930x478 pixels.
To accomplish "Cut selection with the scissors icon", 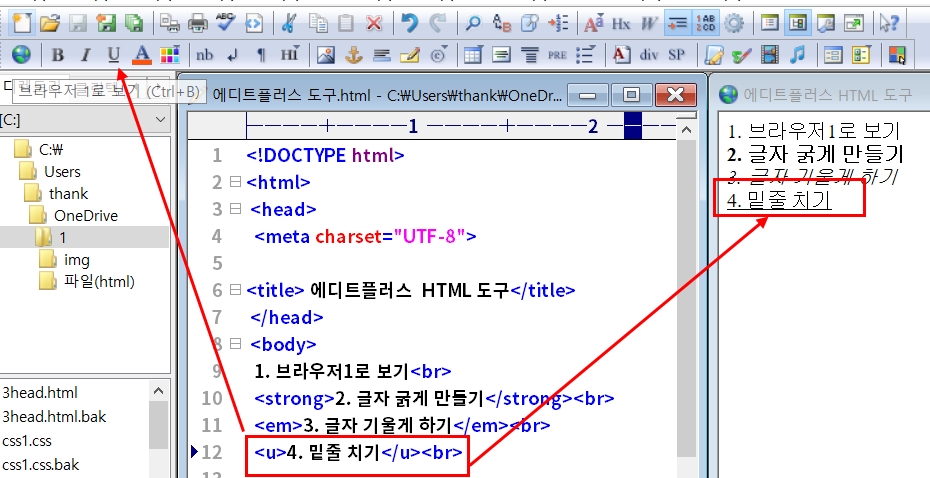I will 289,23.
